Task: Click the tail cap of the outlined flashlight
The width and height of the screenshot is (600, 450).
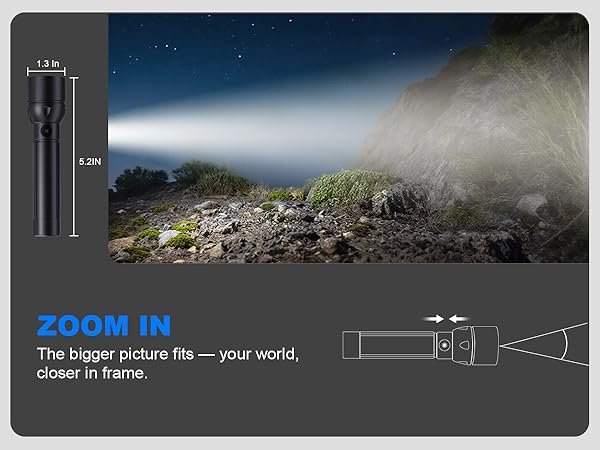Action: (351, 345)
